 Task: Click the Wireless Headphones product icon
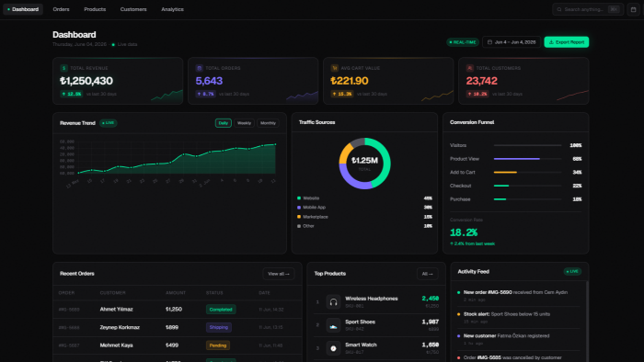(x=333, y=301)
